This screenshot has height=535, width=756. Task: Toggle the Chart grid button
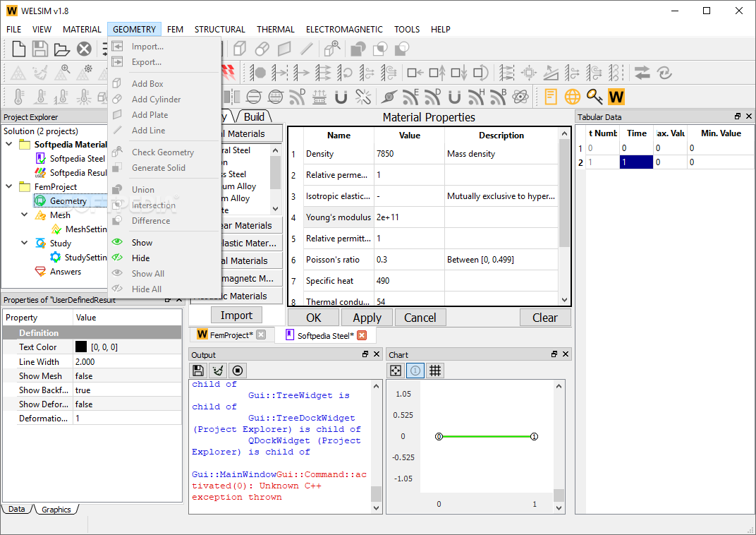tap(435, 371)
